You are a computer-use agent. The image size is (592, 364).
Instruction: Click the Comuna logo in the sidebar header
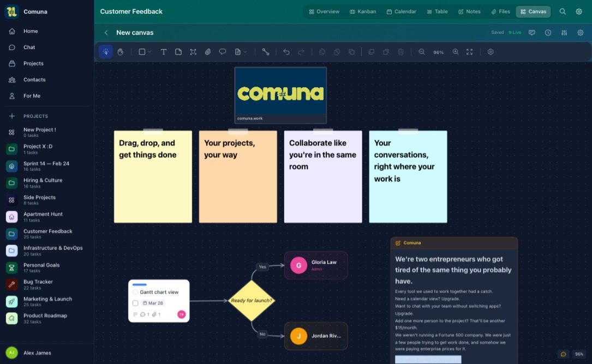[11, 11]
